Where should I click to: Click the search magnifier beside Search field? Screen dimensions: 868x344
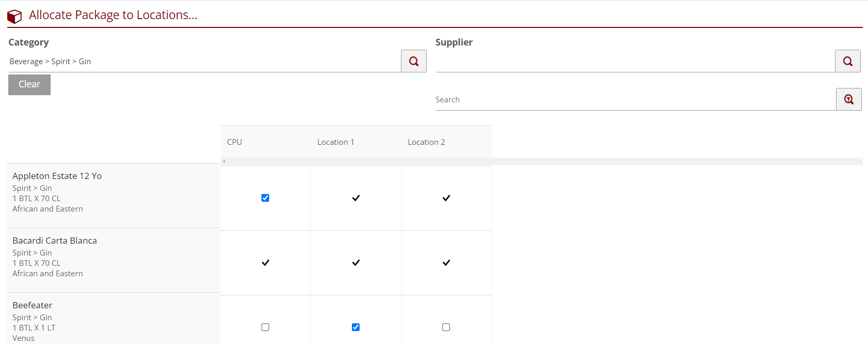848,99
